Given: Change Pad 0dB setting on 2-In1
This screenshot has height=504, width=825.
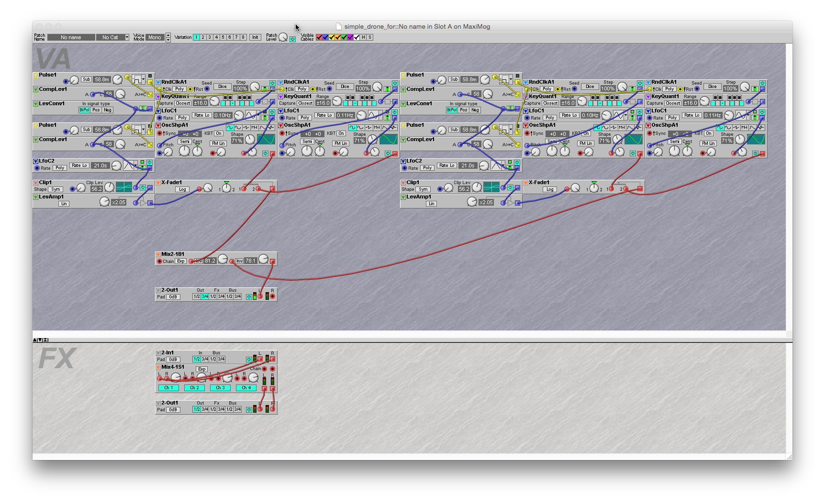Looking at the screenshot, I should pos(173,360).
